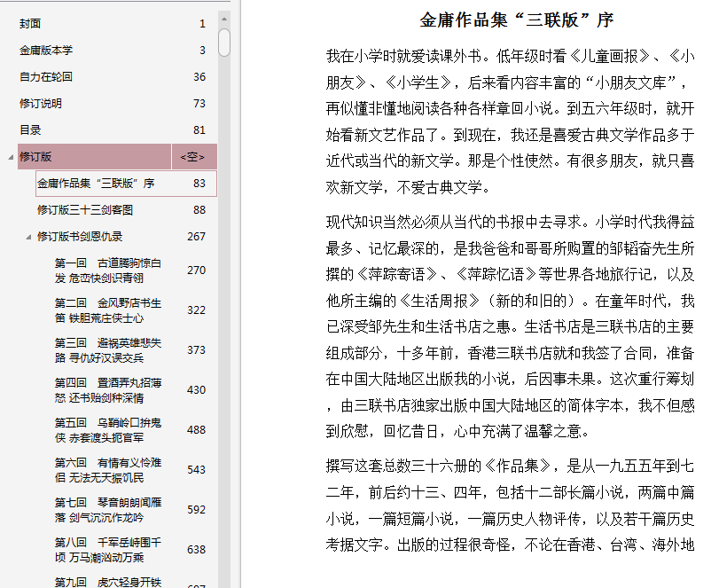Open the 目录 bookmark

(30, 130)
